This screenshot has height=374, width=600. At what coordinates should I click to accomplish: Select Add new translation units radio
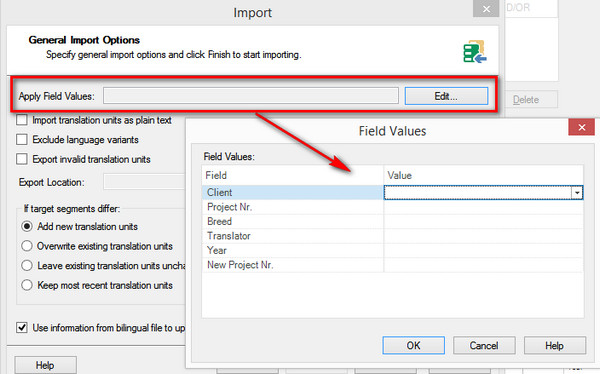pyautogui.click(x=27, y=226)
